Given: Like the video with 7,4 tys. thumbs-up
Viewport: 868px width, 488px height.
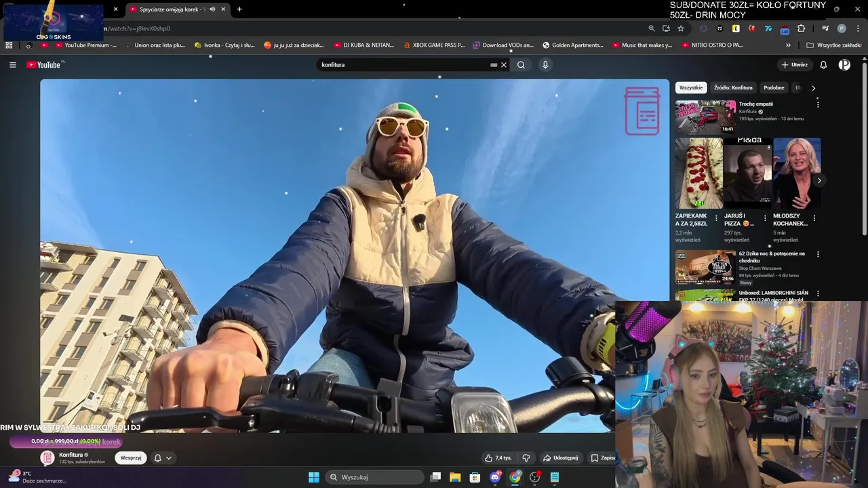Looking at the screenshot, I should 498,457.
